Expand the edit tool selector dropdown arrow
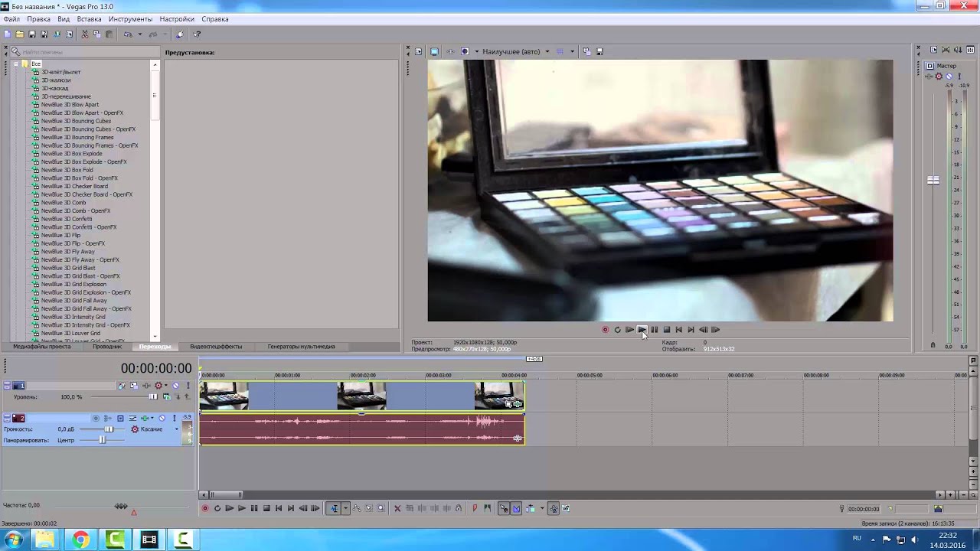 (x=345, y=508)
